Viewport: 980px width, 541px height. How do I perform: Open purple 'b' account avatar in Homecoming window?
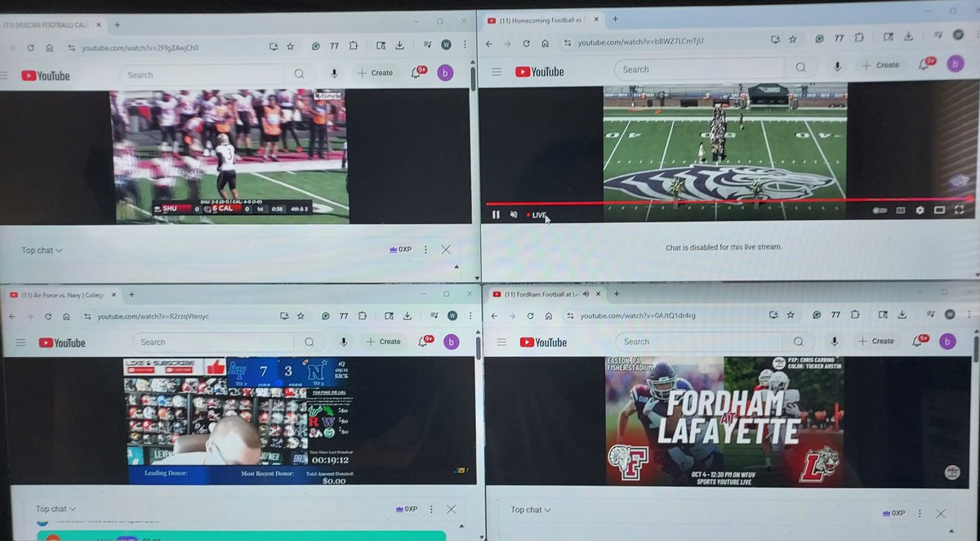click(x=955, y=63)
